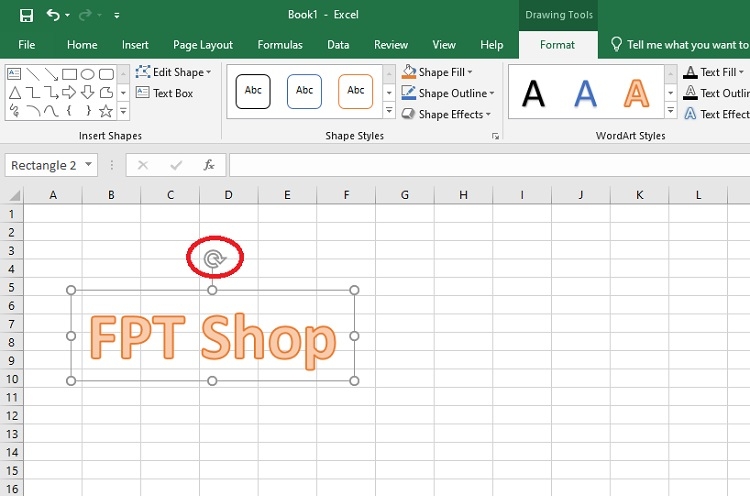Choose the Oval shape
Screen dimensions: 750x496
coord(88,74)
